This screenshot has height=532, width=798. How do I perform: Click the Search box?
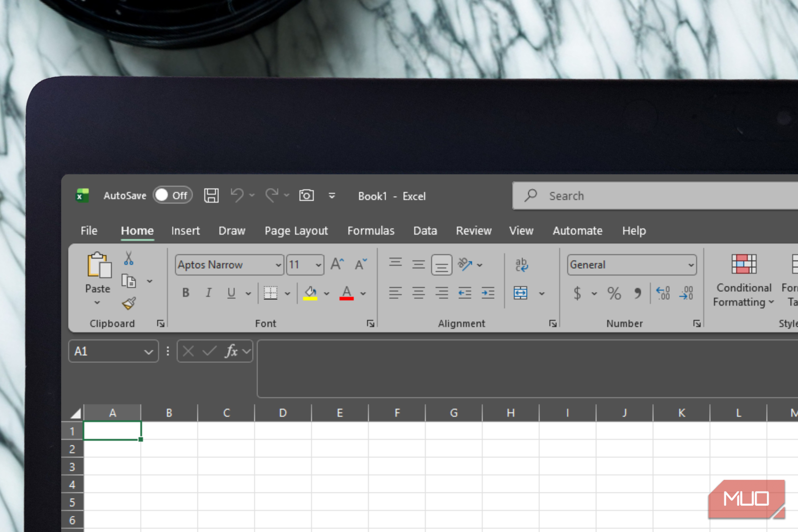tap(655, 196)
